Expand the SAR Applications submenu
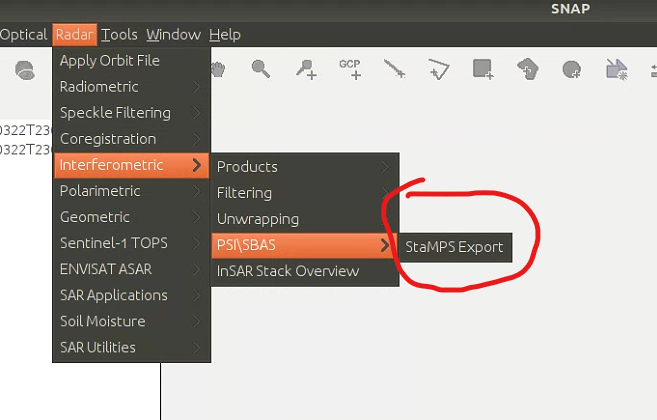The image size is (657, 420). [x=131, y=295]
